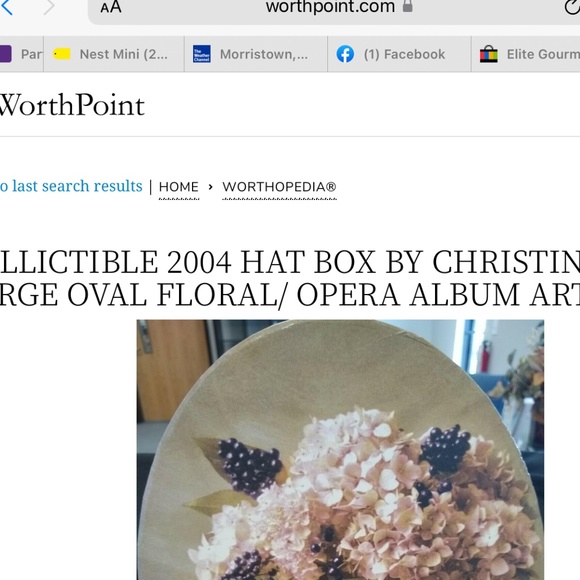Tap the Weather Channel favicon
Viewport: 580px width, 580px height.
pyautogui.click(x=202, y=54)
